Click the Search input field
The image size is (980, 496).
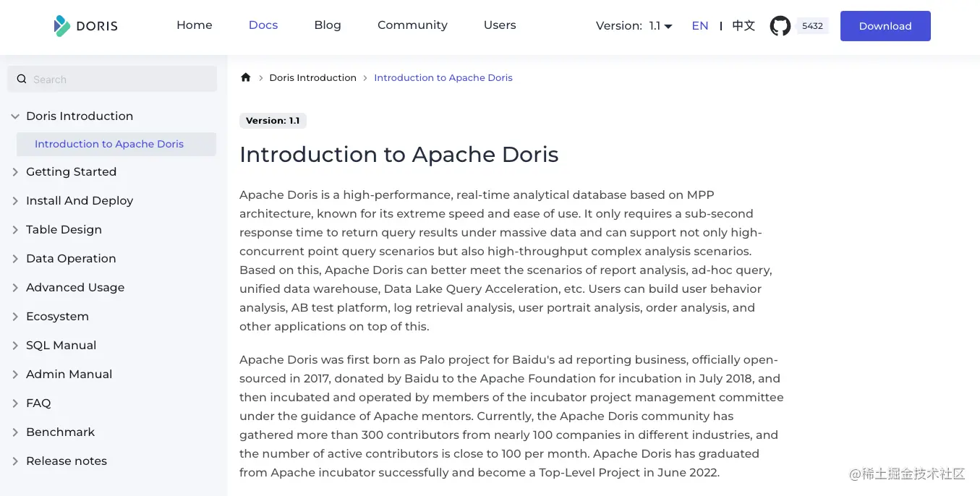coord(119,79)
